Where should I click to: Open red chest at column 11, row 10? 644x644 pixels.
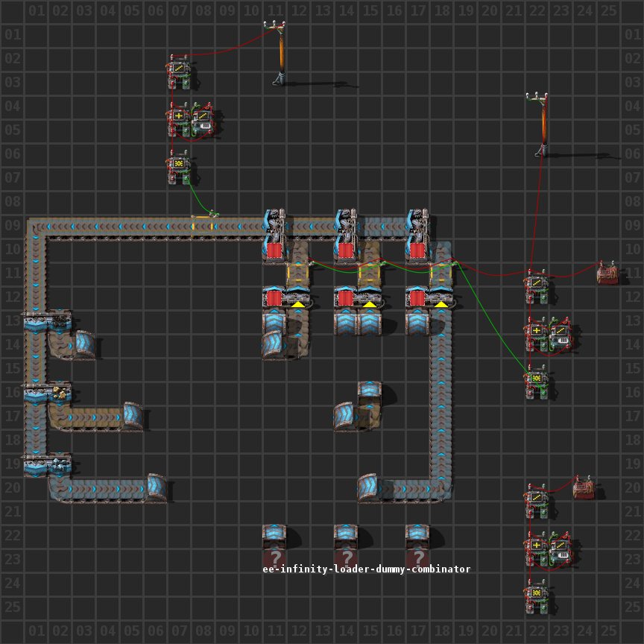click(x=274, y=250)
